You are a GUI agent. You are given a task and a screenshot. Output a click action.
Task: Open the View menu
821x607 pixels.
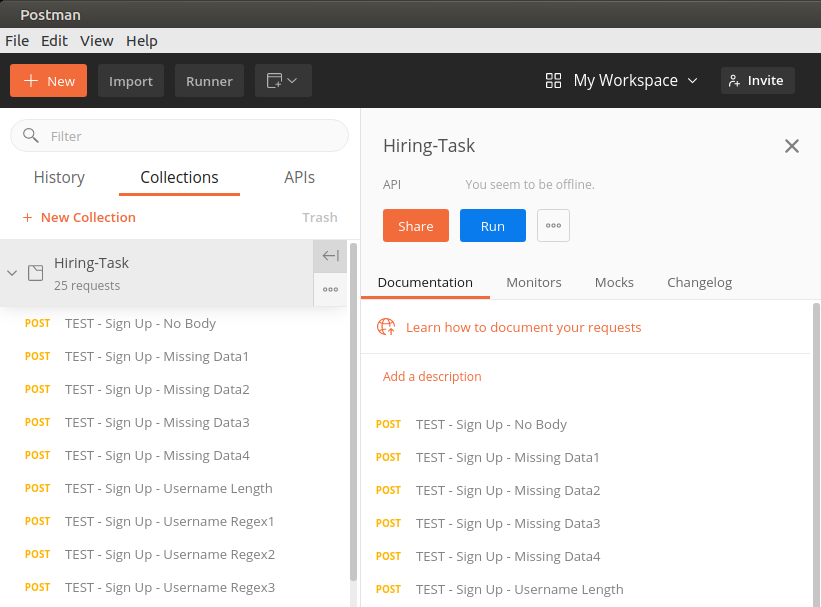tap(97, 41)
